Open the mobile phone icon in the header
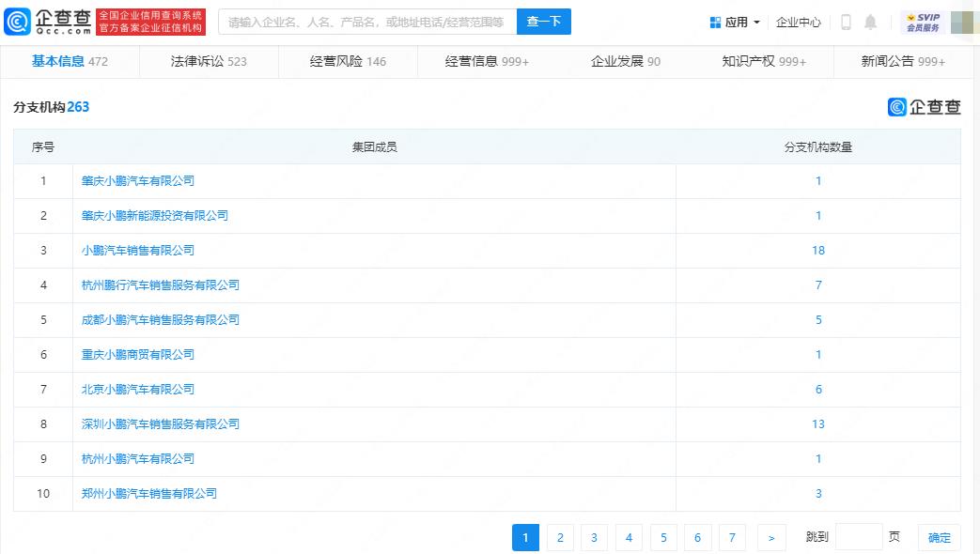 [x=846, y=22]
